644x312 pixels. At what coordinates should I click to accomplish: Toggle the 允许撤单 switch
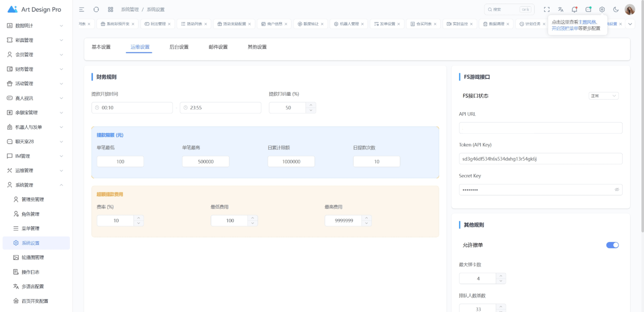[x=612, y=245]
